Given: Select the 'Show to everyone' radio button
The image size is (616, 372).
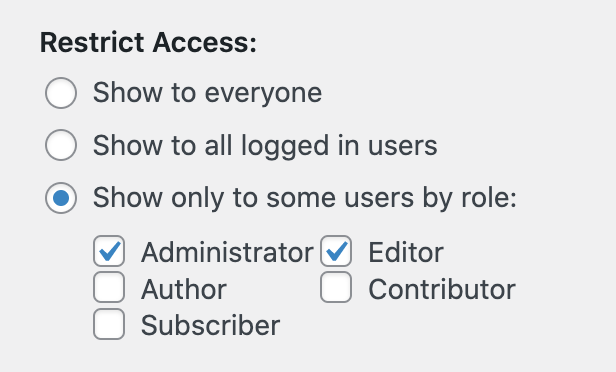Looking at the screenshot, I should click(x=61, y=93).
